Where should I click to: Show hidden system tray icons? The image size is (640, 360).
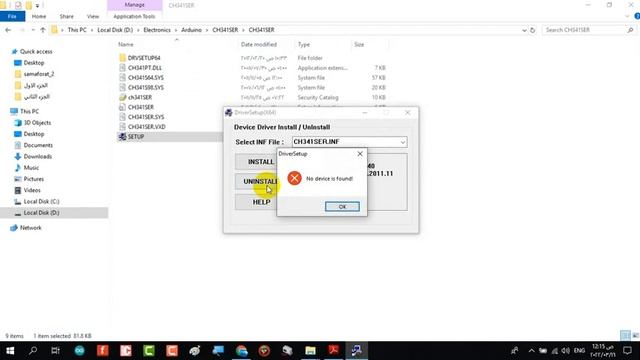[x=531, y=351]
